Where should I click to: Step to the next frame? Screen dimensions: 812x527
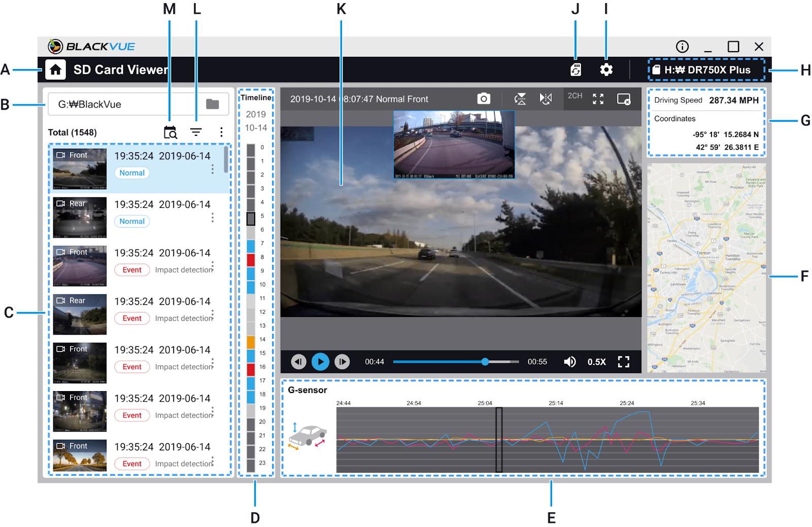point(342,362)
